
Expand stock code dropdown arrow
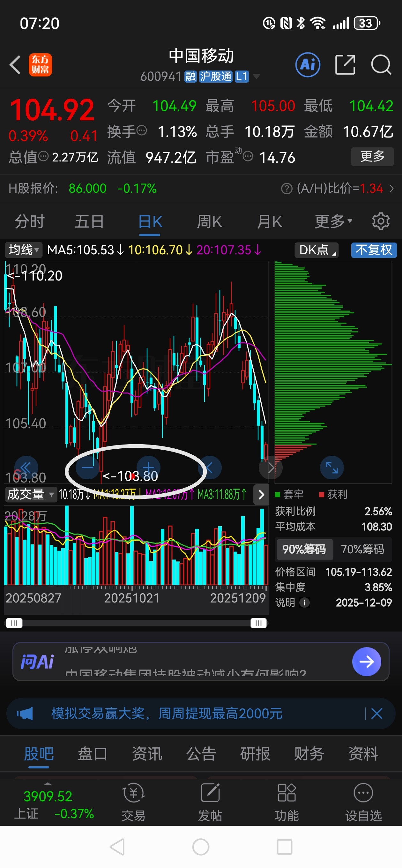pyautogui.click(x=256, y=77)
